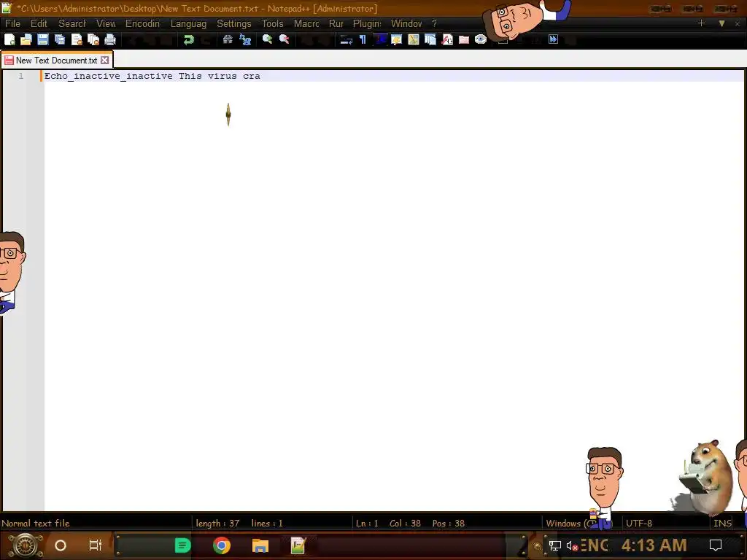747x560 pixels.
Task: Open the Macro menu
Action: point(306,24)
